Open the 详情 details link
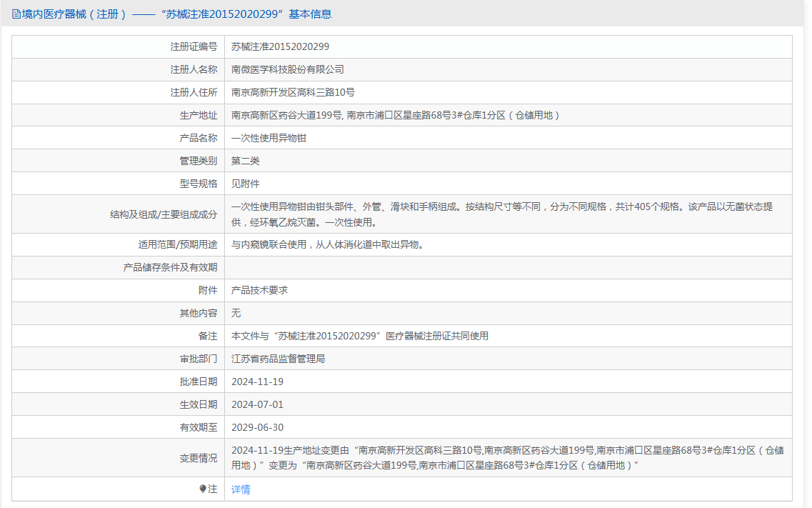Viewport: 812px width, 508px height. click(241, 489)
